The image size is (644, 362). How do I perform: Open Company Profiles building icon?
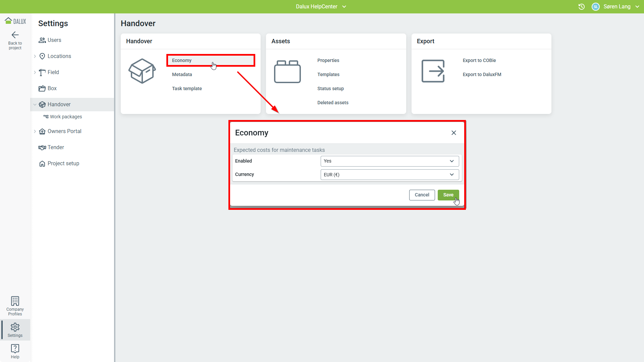click(x=15, y=301)
